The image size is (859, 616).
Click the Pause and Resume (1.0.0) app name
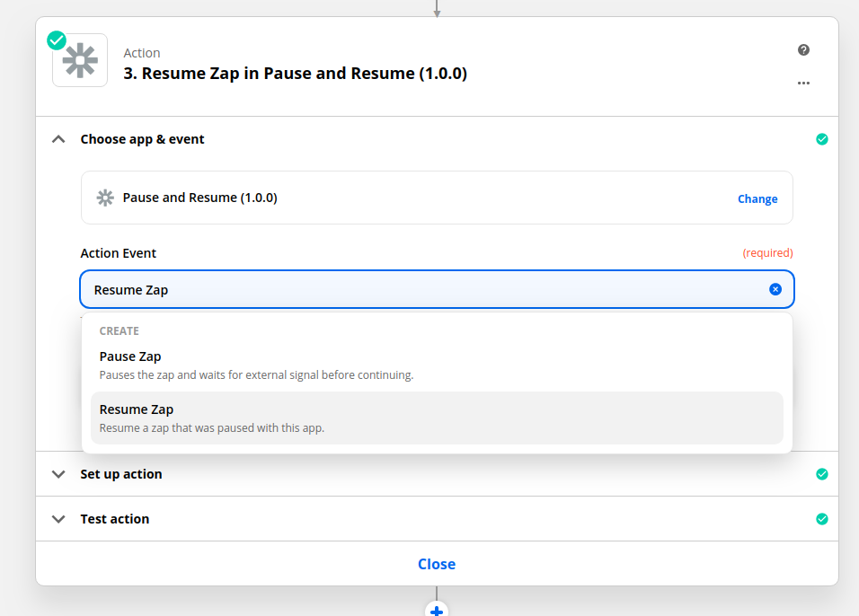(199, 198)
